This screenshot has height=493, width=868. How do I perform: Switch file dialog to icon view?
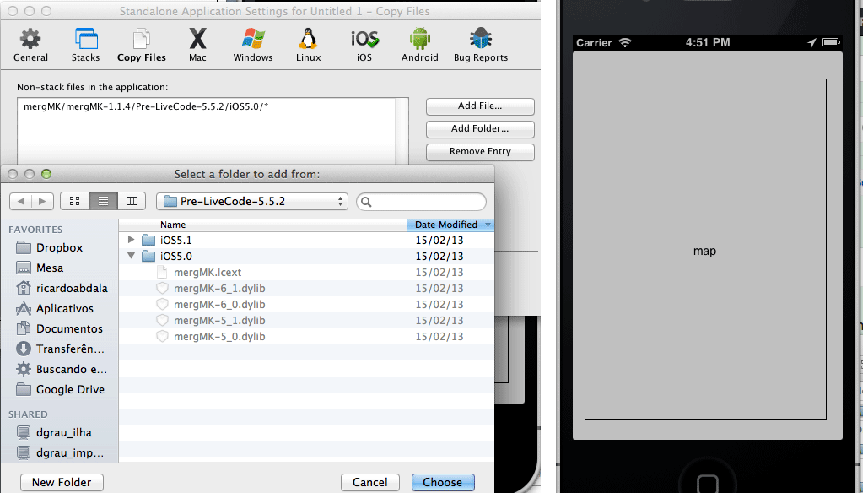click(x=74, y=201)
